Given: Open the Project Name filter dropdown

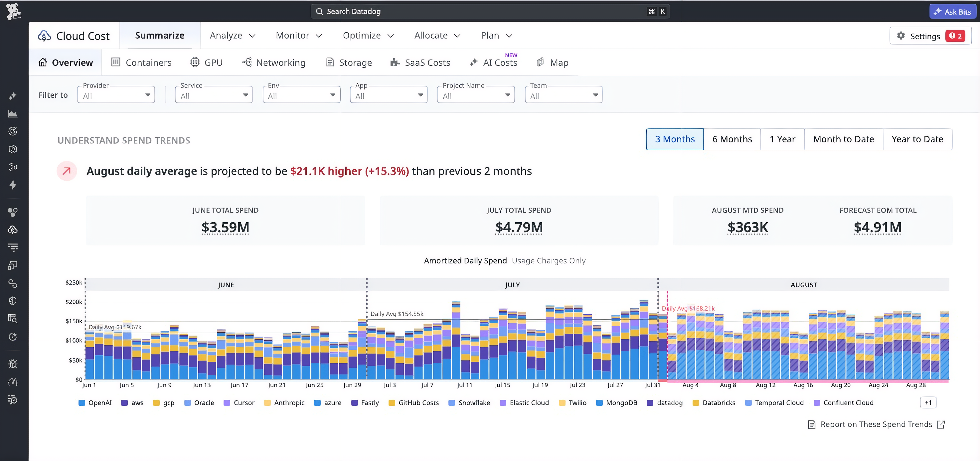Looking at the screenshot, I should 476,95.
